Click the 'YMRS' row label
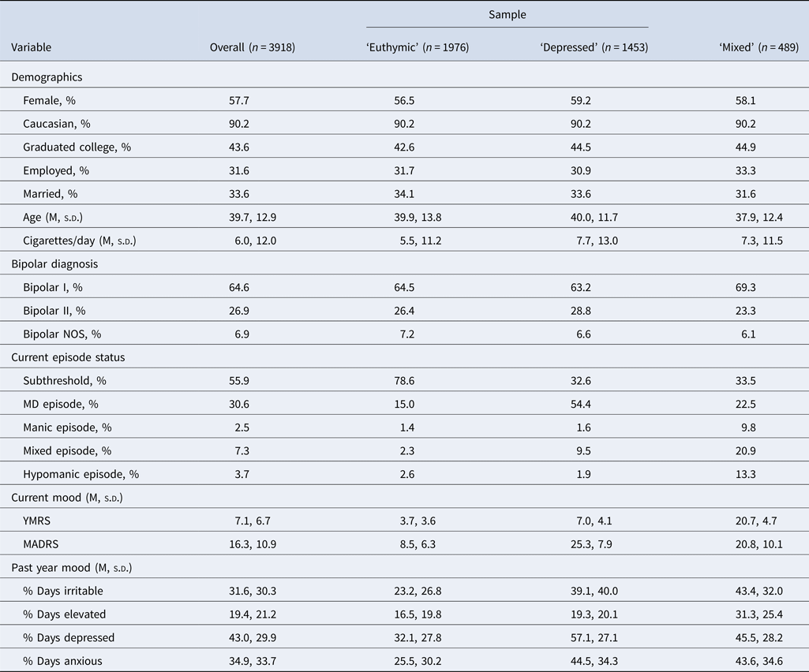Screen dimensions: 809x672 (37, 521)
